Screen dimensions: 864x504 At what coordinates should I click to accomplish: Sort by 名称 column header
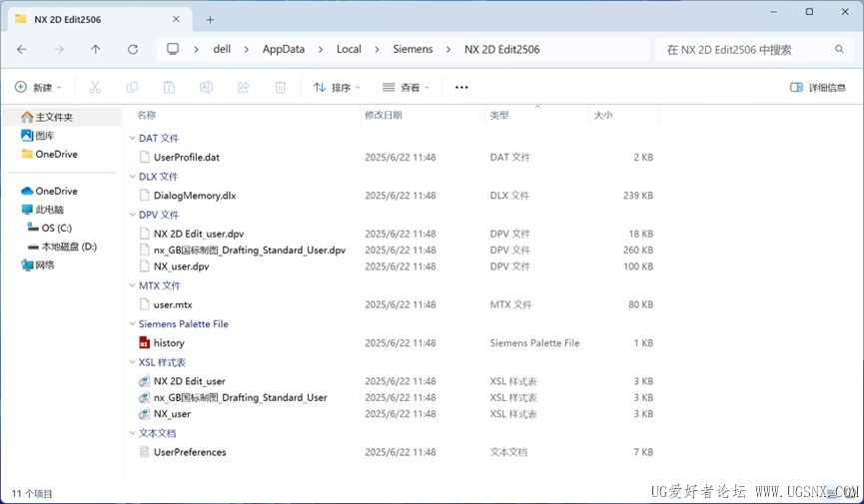tap(147, 115)
